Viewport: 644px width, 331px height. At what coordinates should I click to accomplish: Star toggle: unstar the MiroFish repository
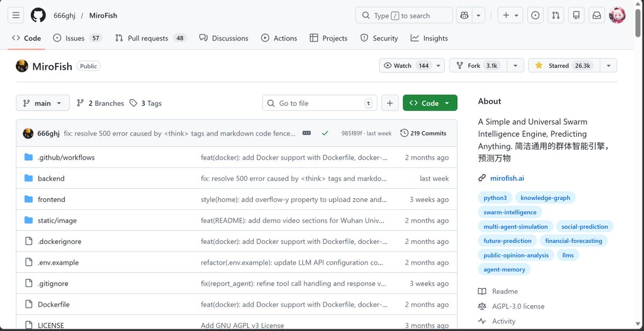click(564, 66)
